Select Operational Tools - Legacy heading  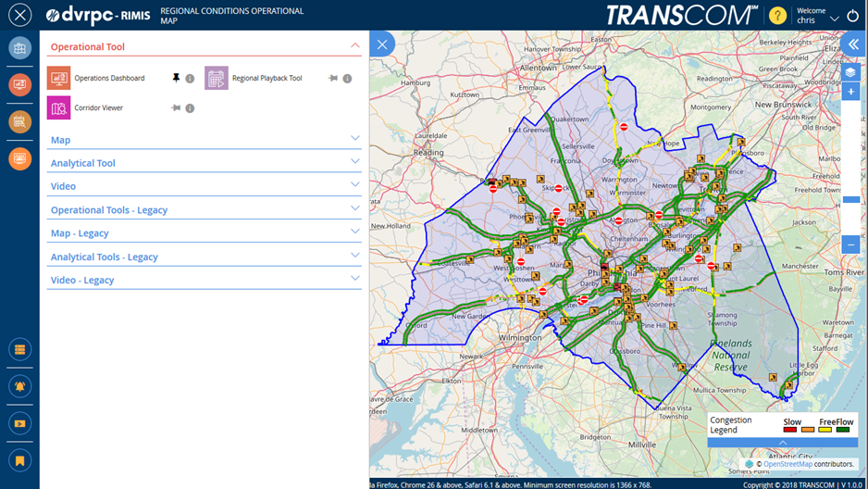click(109, 210)
